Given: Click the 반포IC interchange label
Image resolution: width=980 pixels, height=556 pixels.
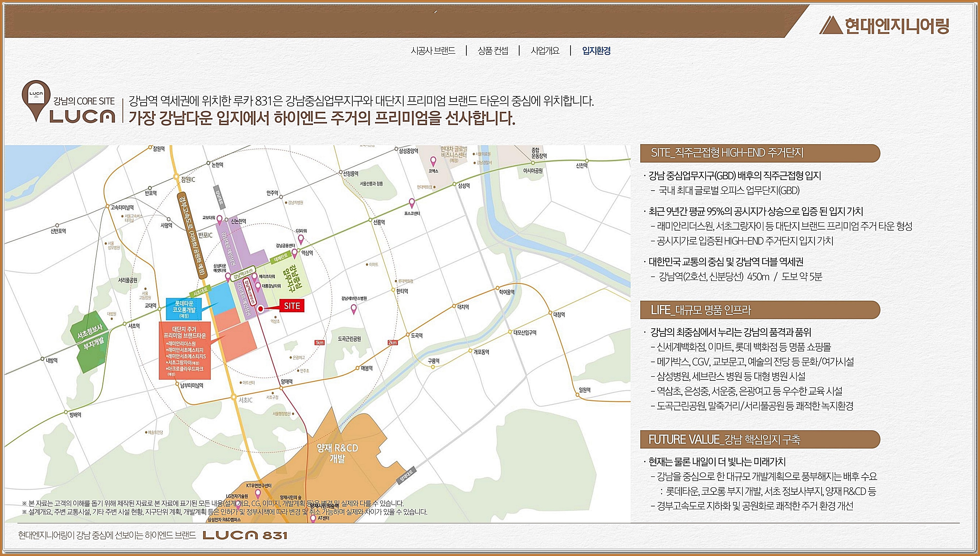Looking at the screenshot, I should coord(205,235).
